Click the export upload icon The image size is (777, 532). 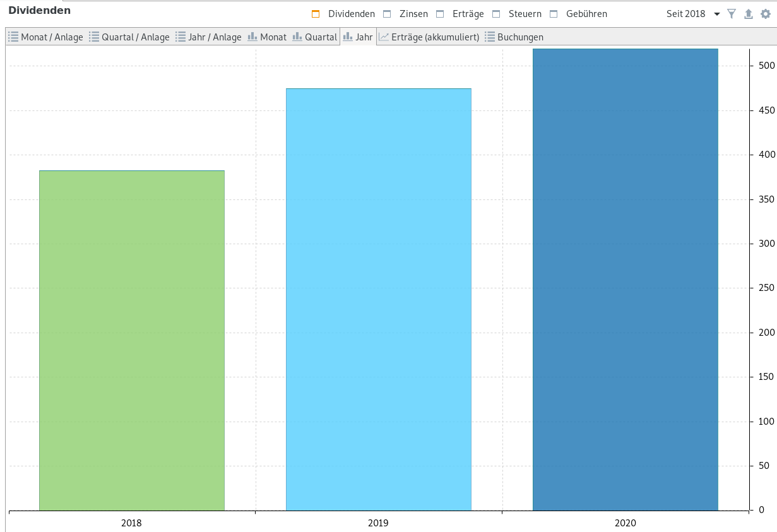749,14
